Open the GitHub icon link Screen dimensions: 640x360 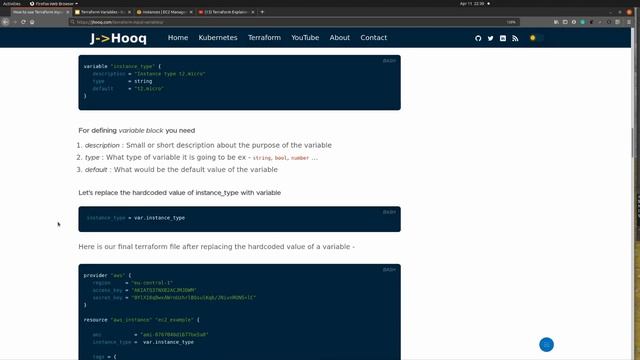tap(478, 38)
